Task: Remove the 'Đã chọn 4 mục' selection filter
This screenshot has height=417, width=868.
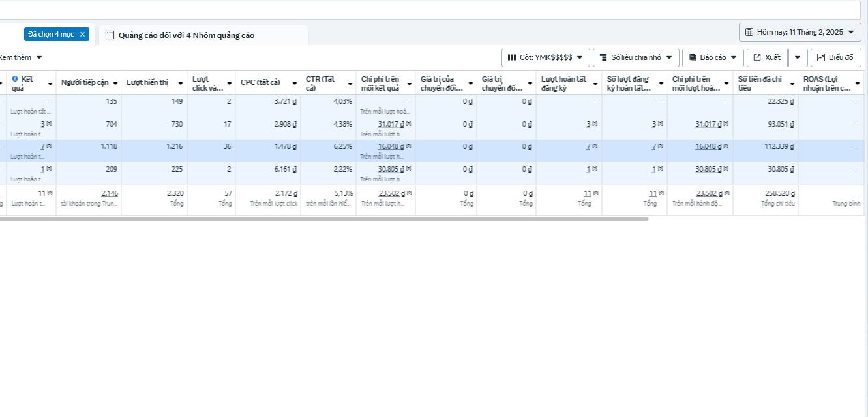Action: click(x=82, y=35)
